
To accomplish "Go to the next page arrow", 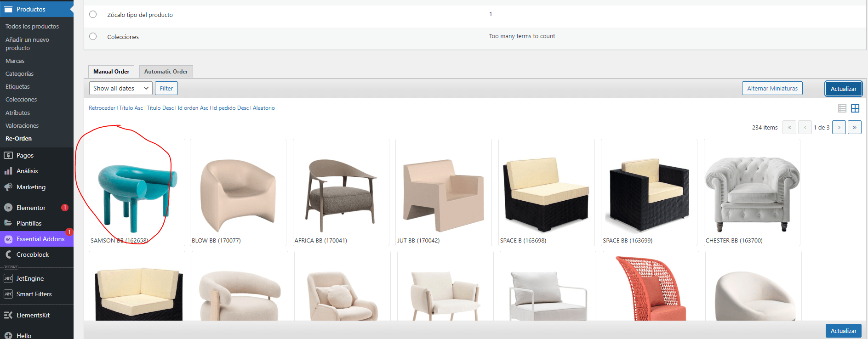I will pos(839,127).
